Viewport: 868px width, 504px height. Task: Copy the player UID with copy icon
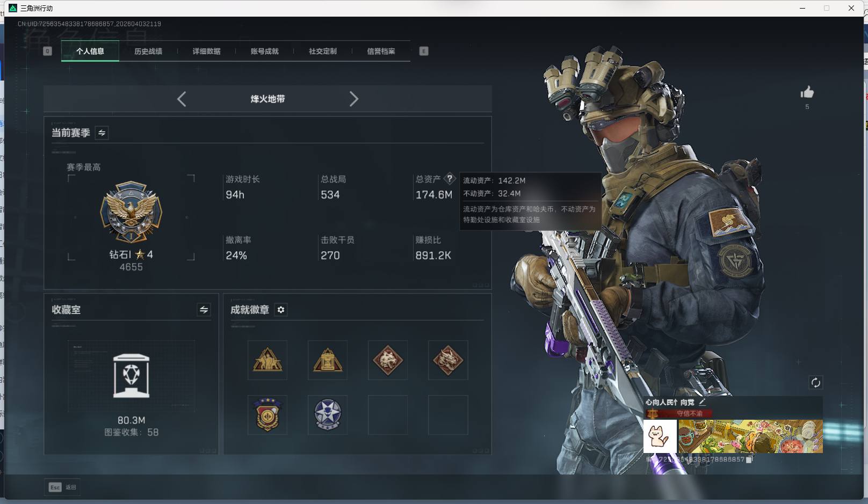(x=749, y=459)
